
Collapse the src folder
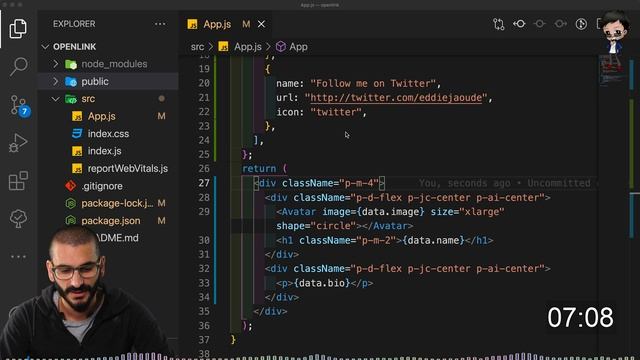point(109,99)
